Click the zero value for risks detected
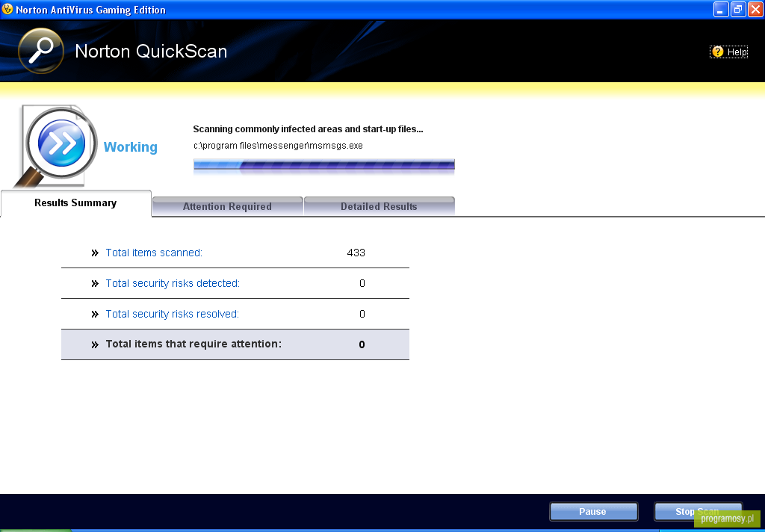765x532 pixels. click(362, 284)
